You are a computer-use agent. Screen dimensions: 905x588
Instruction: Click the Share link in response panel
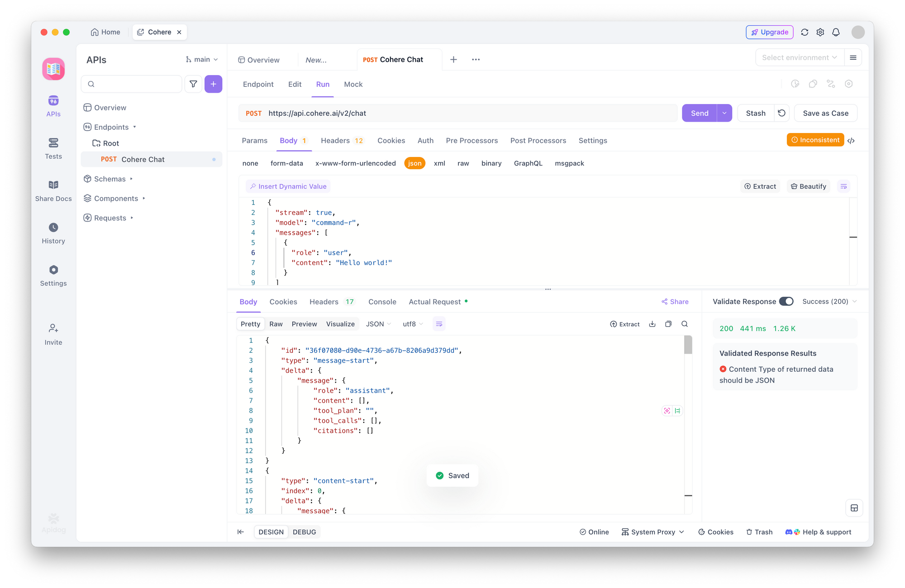[675, 302]
